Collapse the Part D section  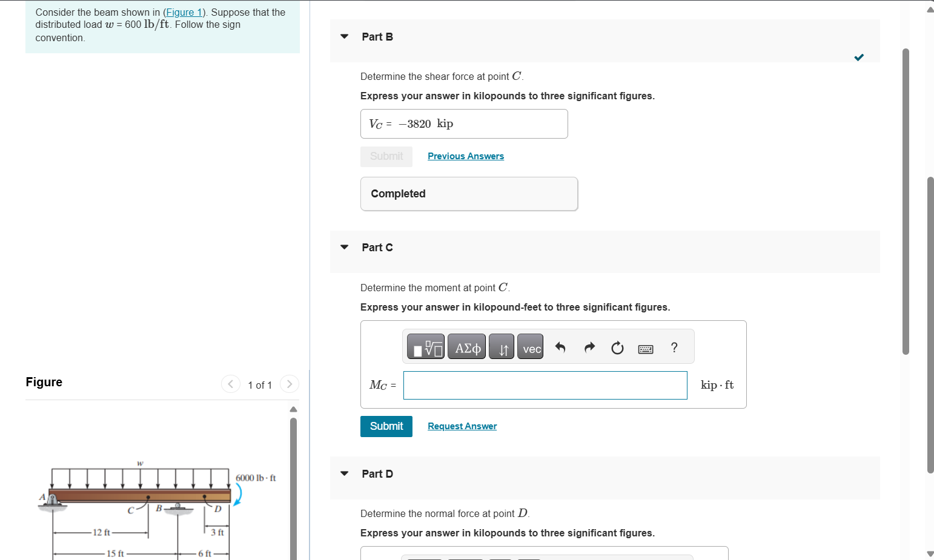(x=345, y=473)
